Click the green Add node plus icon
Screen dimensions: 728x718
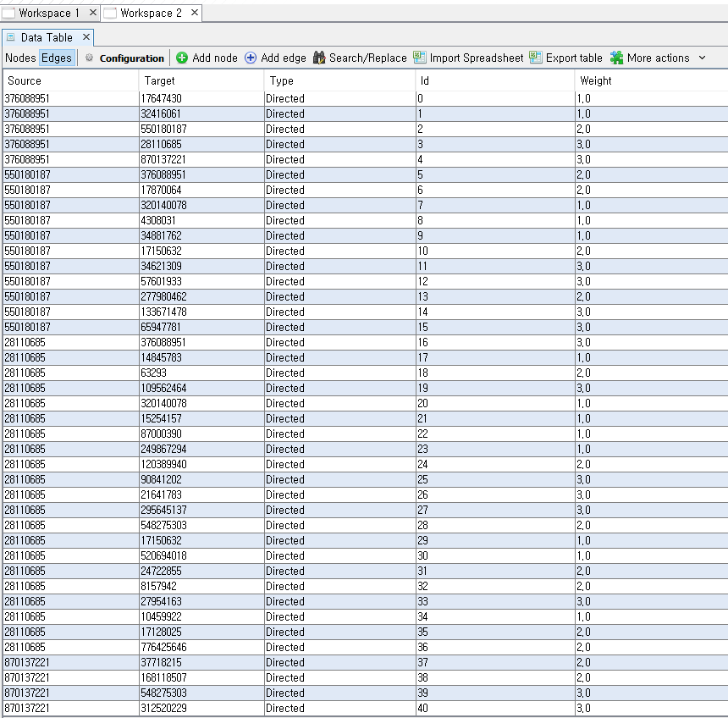click(x=182, y=58)
